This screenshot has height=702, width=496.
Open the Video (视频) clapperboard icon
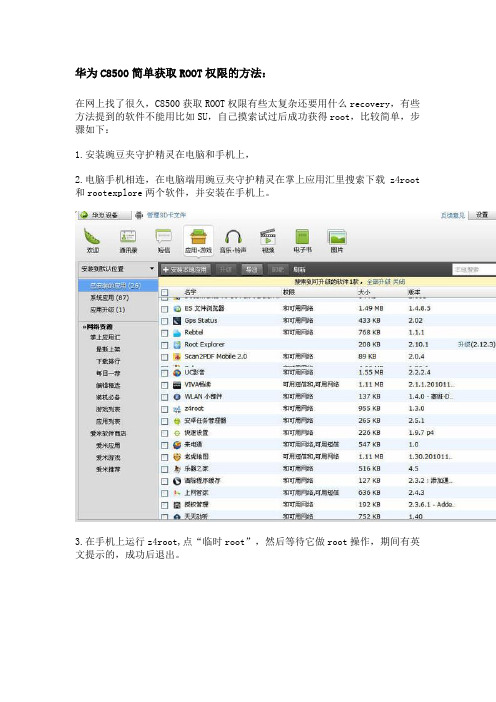268,236
